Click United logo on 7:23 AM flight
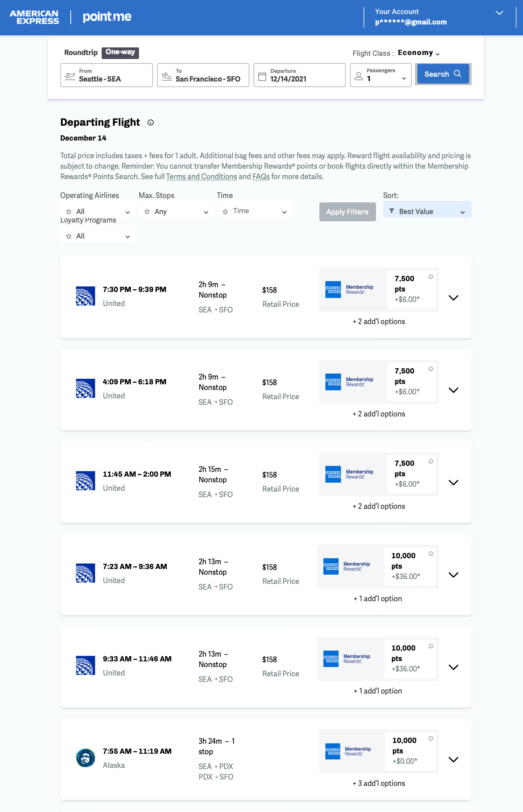 [x=86, y=573]
